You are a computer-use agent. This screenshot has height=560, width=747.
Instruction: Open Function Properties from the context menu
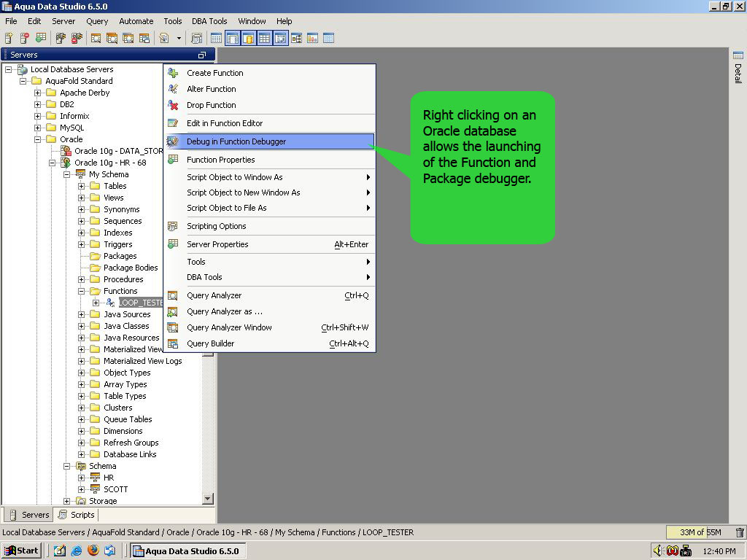tap(270, 160)
